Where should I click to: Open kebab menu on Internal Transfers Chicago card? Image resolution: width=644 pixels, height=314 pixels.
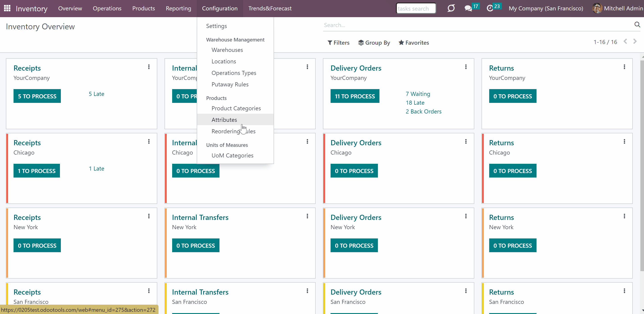pyautogui.click(x=307, y=142)
